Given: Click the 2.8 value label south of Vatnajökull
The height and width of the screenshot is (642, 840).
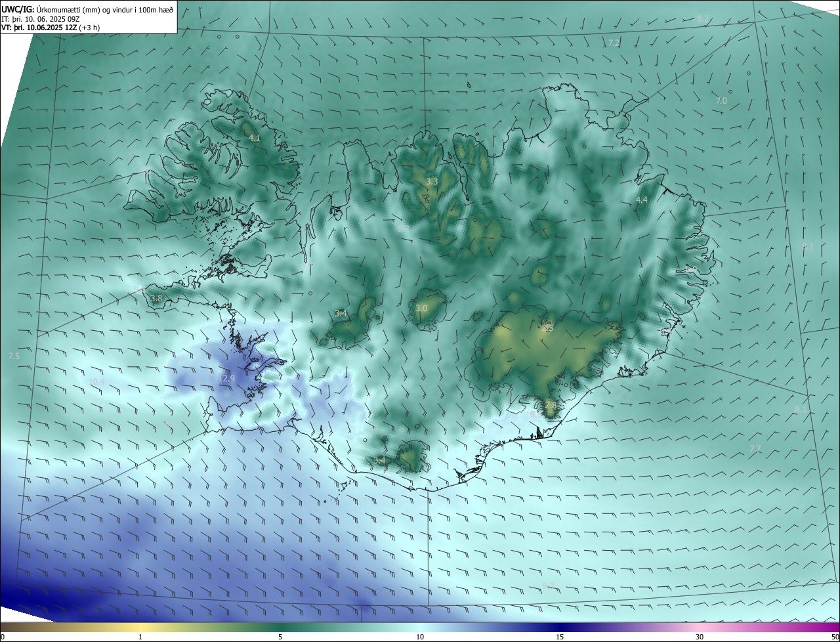Looking at the screenshot, I should click(551, 406).
